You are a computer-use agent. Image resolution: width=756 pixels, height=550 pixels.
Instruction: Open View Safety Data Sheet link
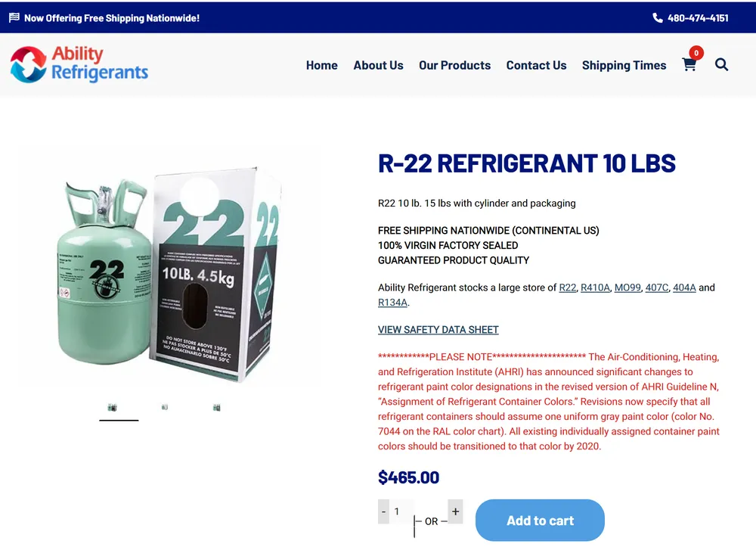pyautogui.click(x=438, y=330)
